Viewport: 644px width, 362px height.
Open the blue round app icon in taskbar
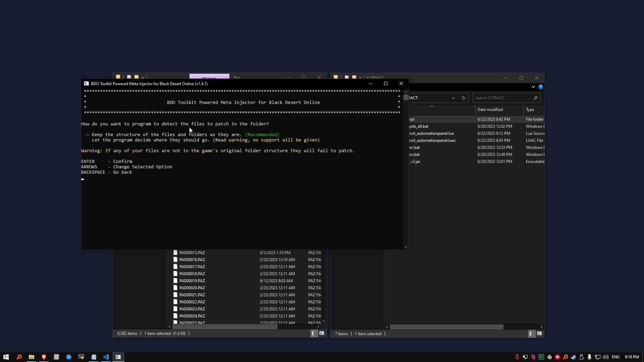[x=69, y=357]
